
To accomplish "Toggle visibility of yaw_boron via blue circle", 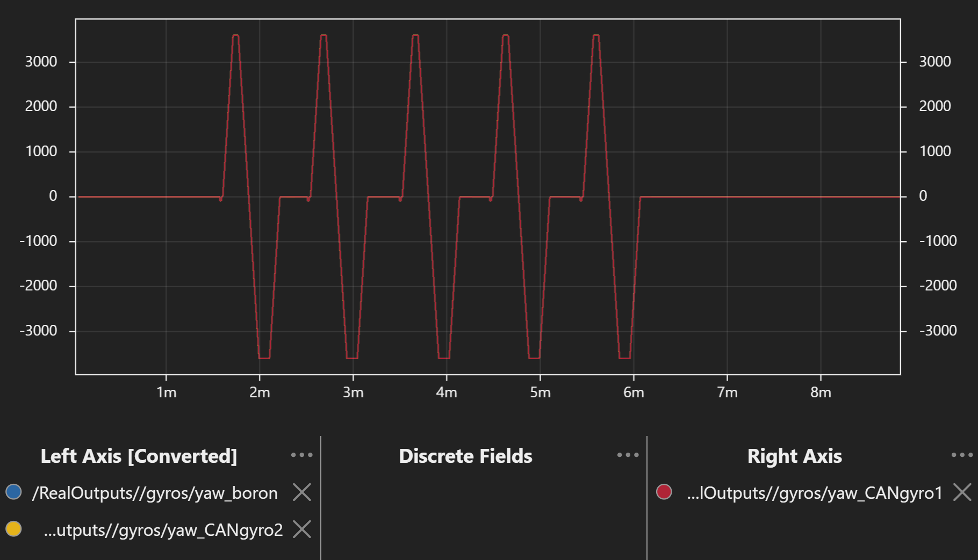I will pos(13,492).
